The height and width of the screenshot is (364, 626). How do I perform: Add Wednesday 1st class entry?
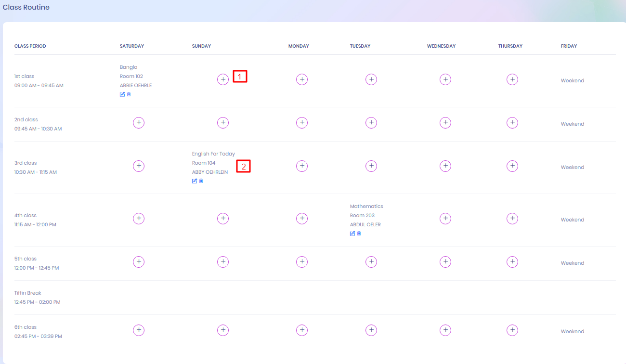pos(445,79)
